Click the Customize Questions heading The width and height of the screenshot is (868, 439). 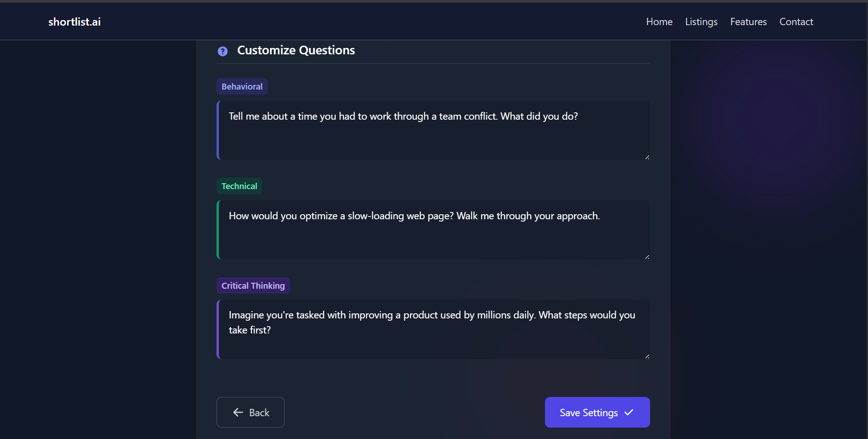[296, 50]
